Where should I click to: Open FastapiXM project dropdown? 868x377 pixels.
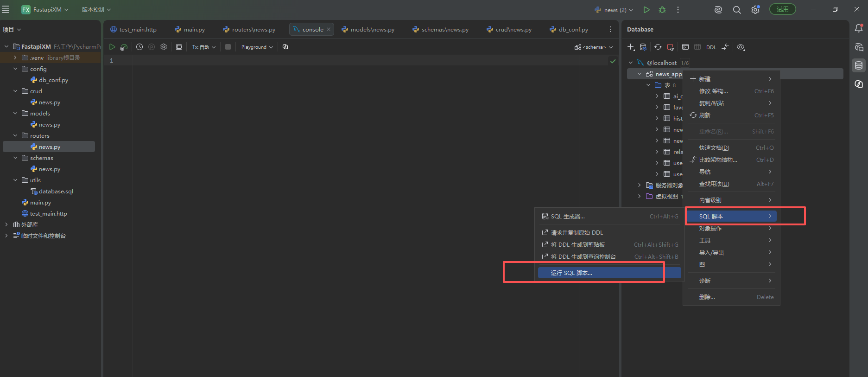coord(45,9)
